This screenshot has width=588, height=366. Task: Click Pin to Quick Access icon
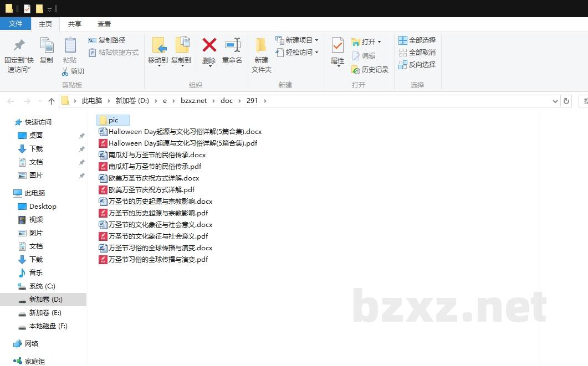[19, 45]
